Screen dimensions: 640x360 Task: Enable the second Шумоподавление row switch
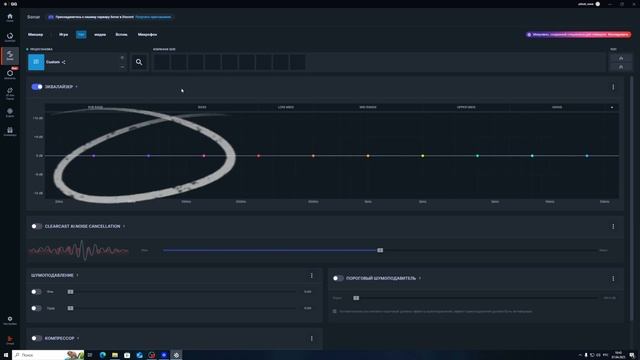coord(36,308)
